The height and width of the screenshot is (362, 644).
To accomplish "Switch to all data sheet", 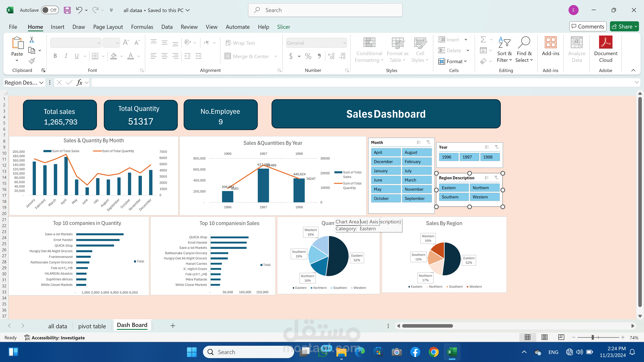I will click(x=58, y=326).
